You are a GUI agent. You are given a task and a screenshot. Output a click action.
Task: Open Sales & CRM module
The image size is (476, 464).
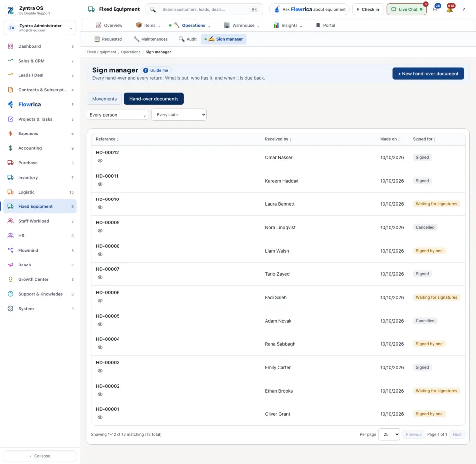tap(40, 61)
